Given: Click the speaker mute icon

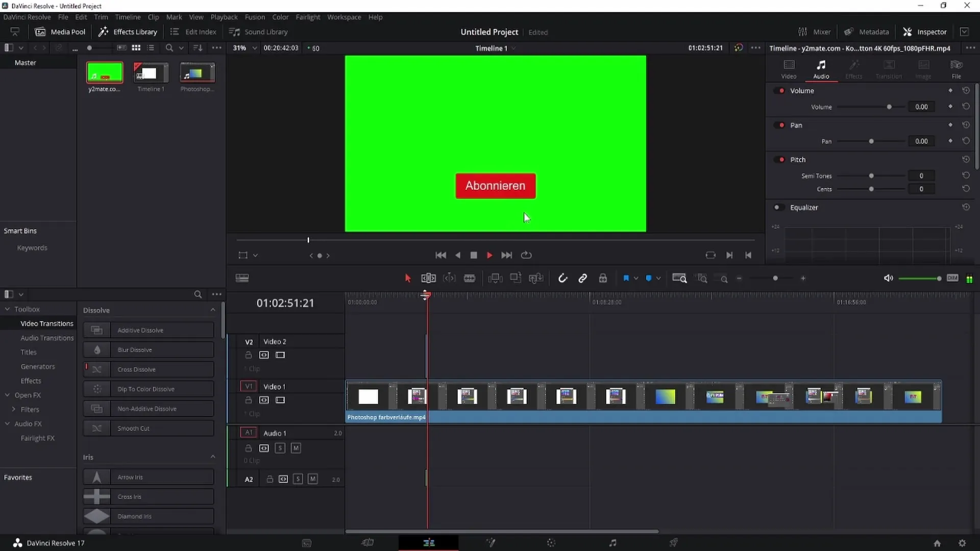Looking at the screenshot, I should pos(888,278).
